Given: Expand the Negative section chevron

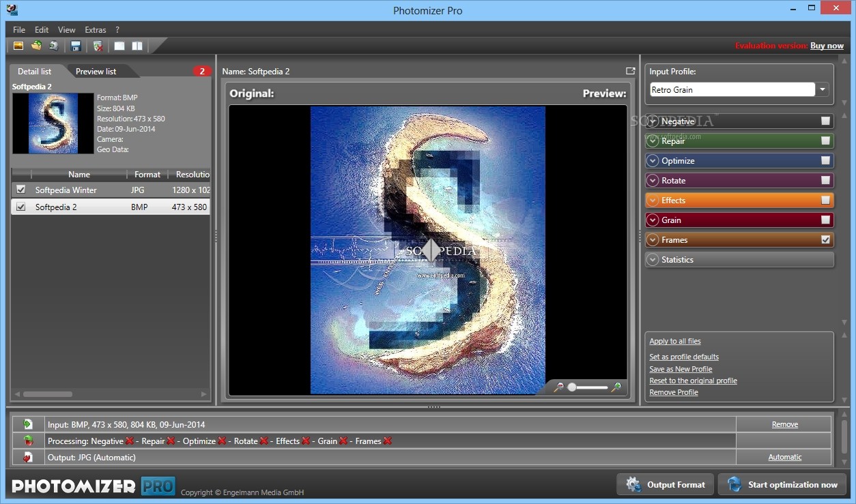Looking at the screenshot, I should coord(653,121).
